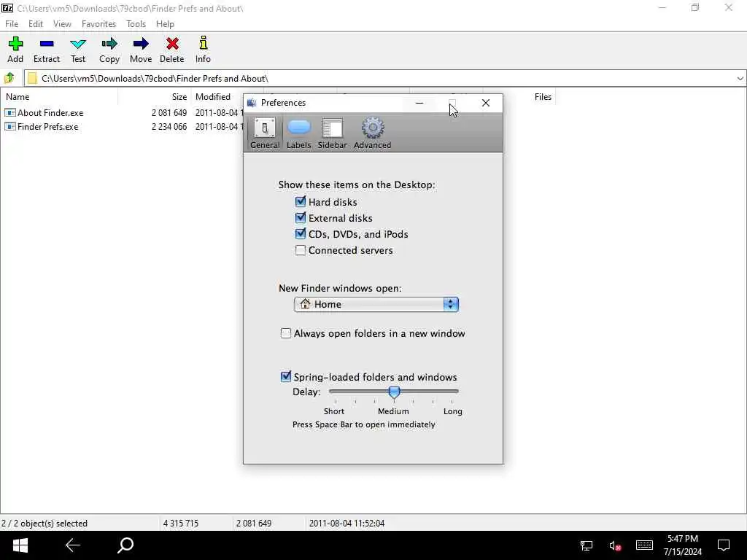
Task: Select the About Finder.exe file name
Action: [50, 113]
